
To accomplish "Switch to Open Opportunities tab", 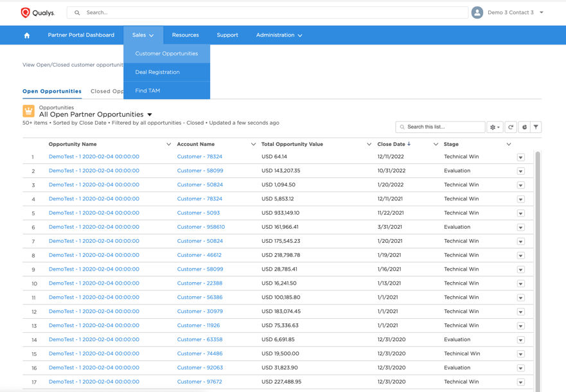I will [52, 91].
